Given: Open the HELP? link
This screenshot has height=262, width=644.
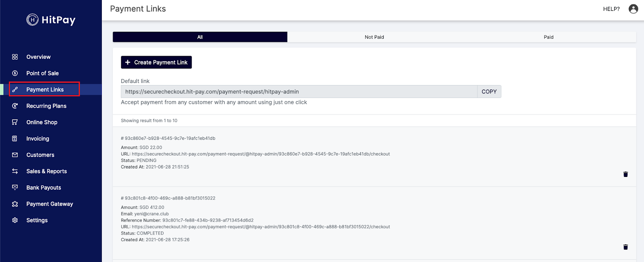Looking at the screenshot, I should tap(611, 9).
